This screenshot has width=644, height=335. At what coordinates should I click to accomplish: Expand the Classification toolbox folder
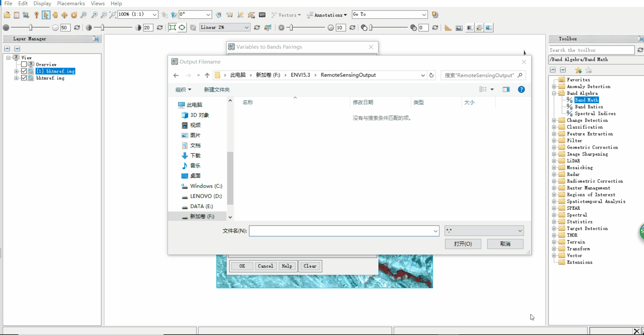click(554, 127)
